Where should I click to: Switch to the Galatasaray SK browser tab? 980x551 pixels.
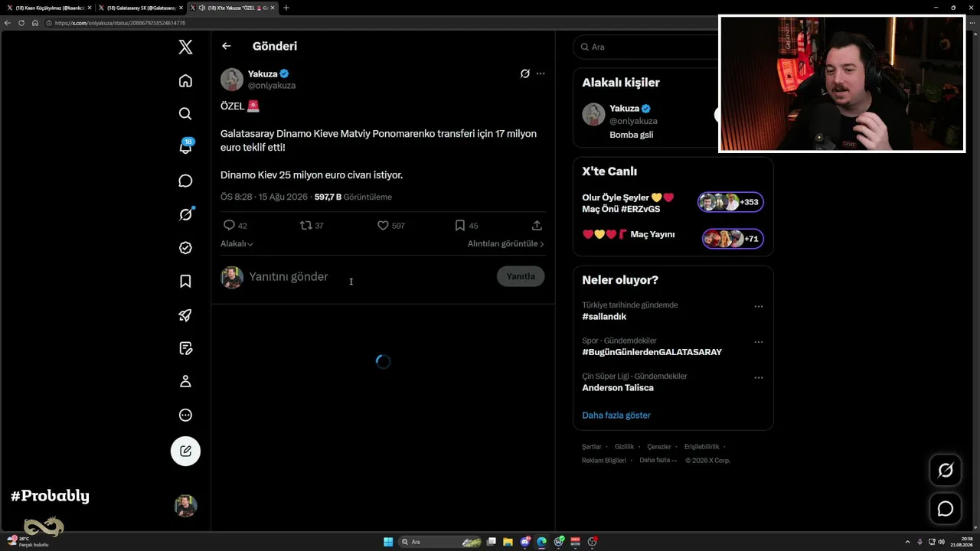pos(141,8)
